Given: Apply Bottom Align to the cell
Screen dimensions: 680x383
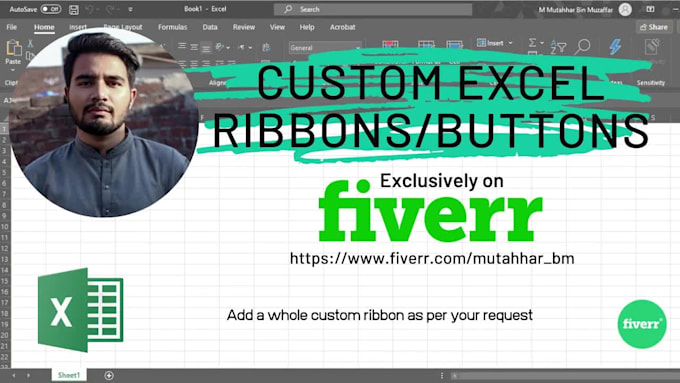Looking at the screenshot, I should coord(206,47).
